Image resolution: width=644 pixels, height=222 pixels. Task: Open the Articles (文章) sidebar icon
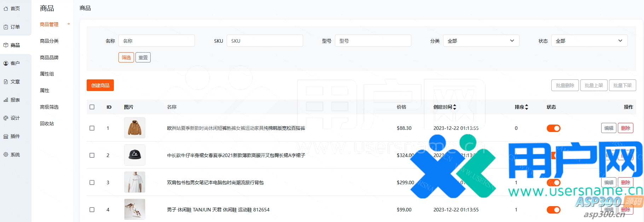[6, 82]
